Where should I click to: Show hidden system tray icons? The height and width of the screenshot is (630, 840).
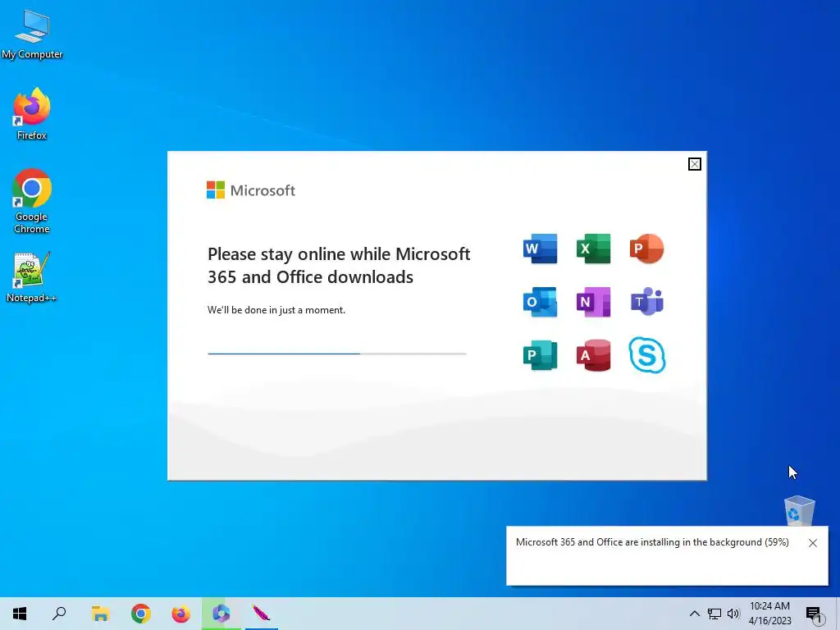point(694,614)
